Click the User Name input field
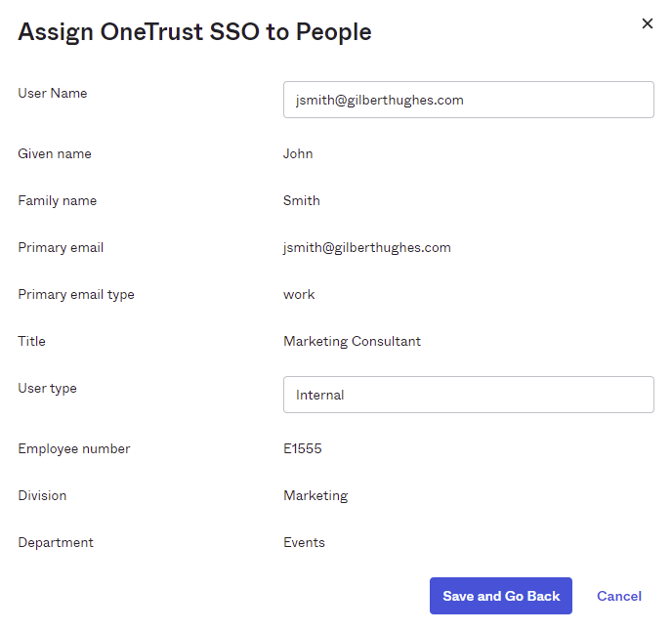 pos(469,100)
